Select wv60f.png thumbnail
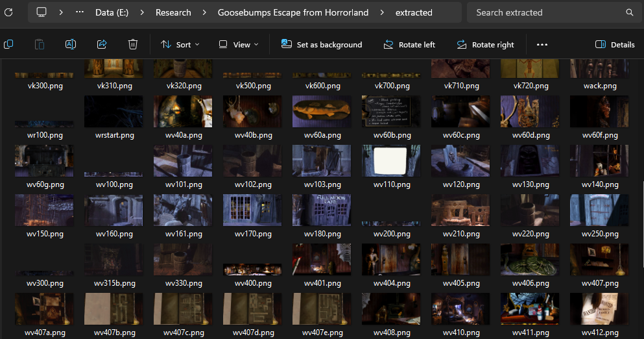 (600, 112)
